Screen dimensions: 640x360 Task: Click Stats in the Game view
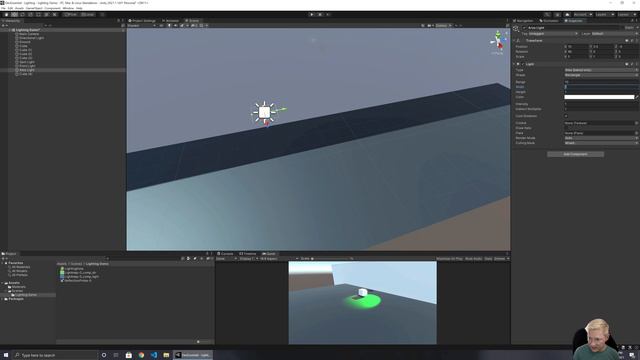click(488, 259)
